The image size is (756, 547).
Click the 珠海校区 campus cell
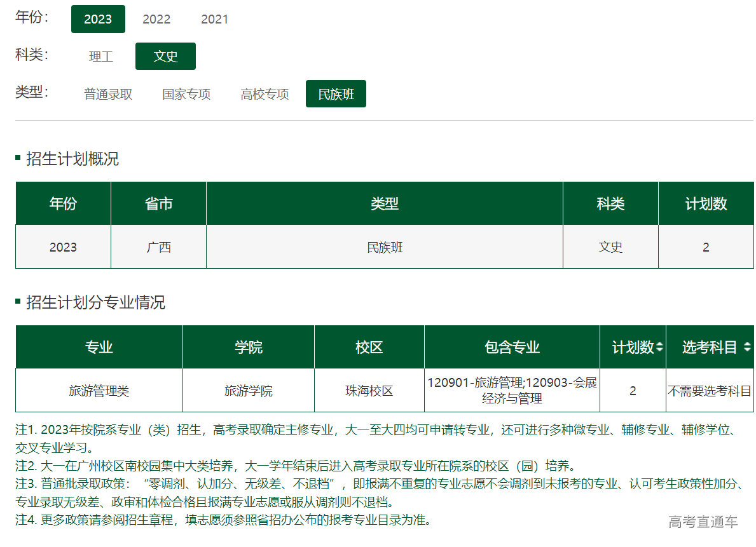click(369, 391)
